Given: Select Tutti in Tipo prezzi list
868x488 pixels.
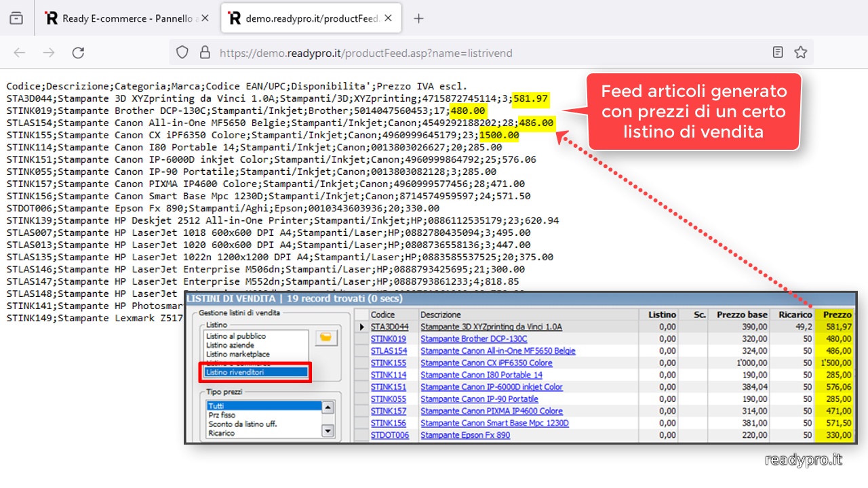Looking at the screenshot, I should point(263,406).
